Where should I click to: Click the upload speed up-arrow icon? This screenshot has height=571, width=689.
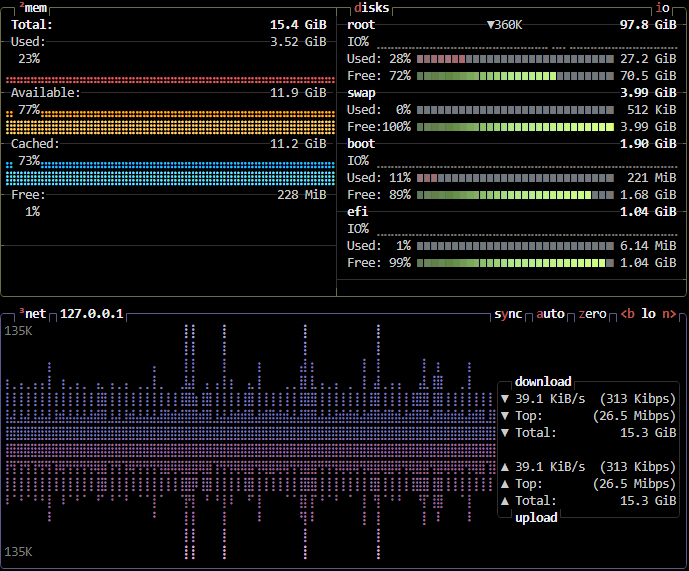tap(504, 467)
